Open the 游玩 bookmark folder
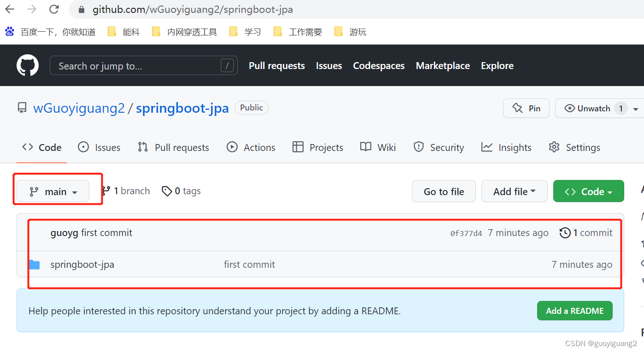 (350, 32)
